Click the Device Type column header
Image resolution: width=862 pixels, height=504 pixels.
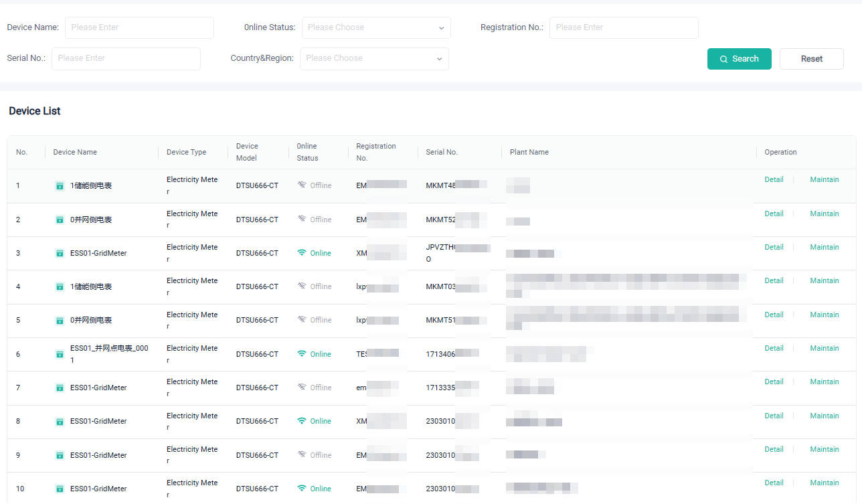(x=186, y=152)
